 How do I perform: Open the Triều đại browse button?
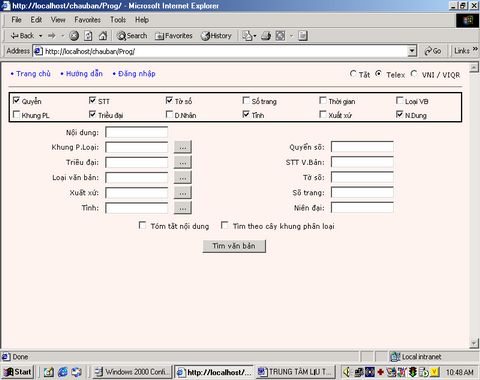183,162
